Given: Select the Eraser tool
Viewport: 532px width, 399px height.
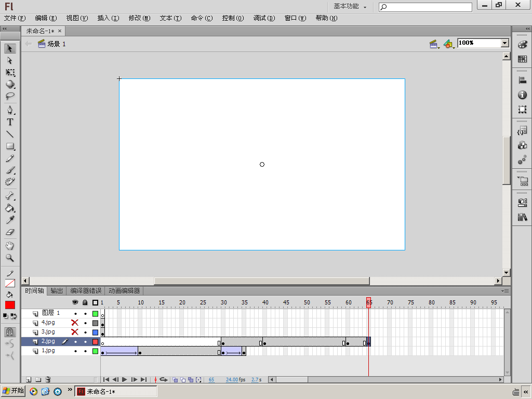Looking at the screenshot, I should coord(10,232).
